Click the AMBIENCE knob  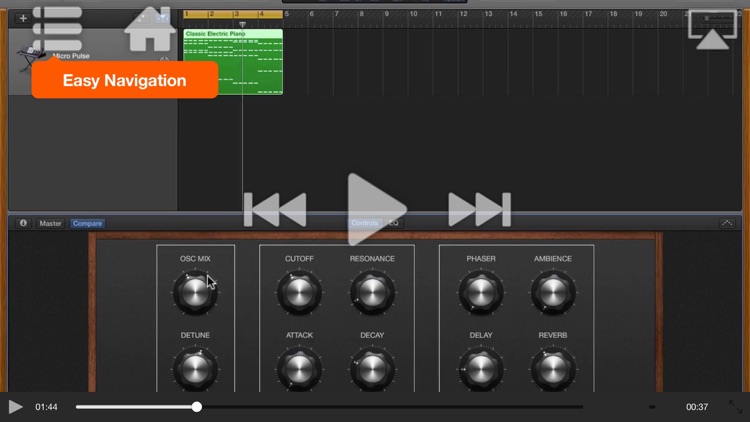[x=553, y=292]
